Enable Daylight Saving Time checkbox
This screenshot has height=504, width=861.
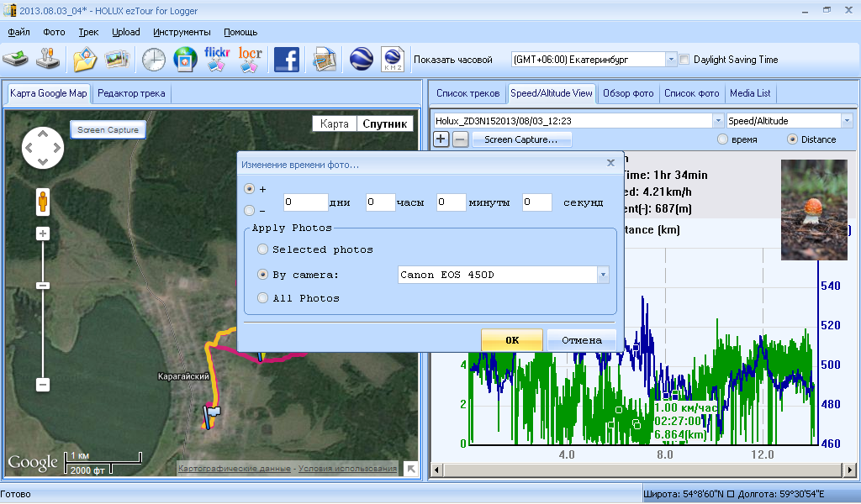pyautogui.click(x=684, y=60)
